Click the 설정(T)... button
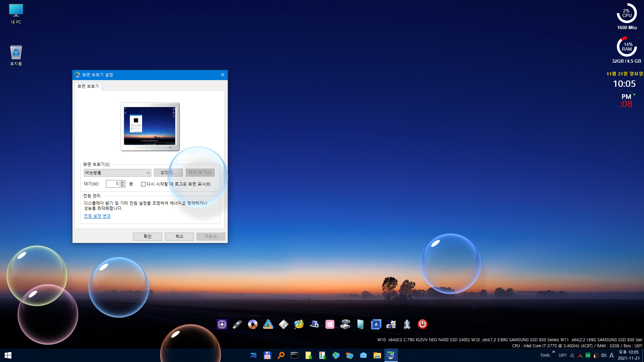Image resolution: width=644 pixels, height=362 pixels. pyautogui.click(x=168, y=172)
